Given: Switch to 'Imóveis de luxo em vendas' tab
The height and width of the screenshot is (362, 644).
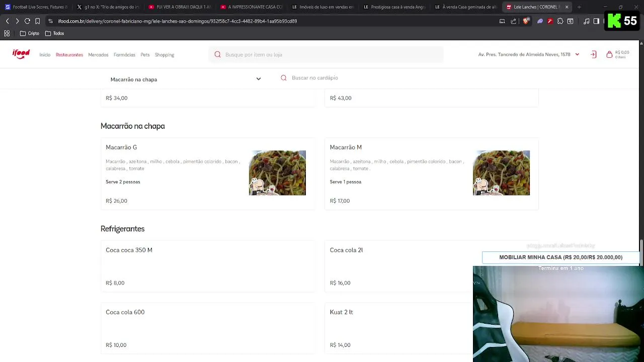Looking at the screenshot, I should [323, 7].
